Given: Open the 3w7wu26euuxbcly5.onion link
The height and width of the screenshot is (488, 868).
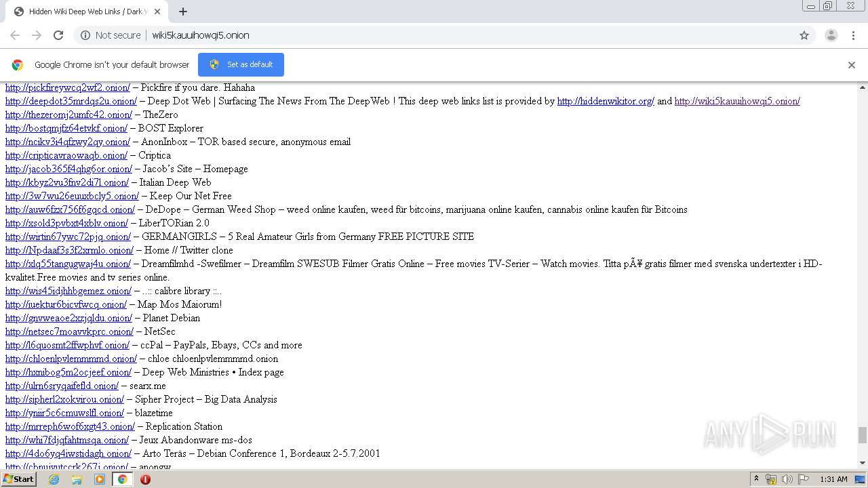Looking at the screenshot, I should [x=72, y=196].
